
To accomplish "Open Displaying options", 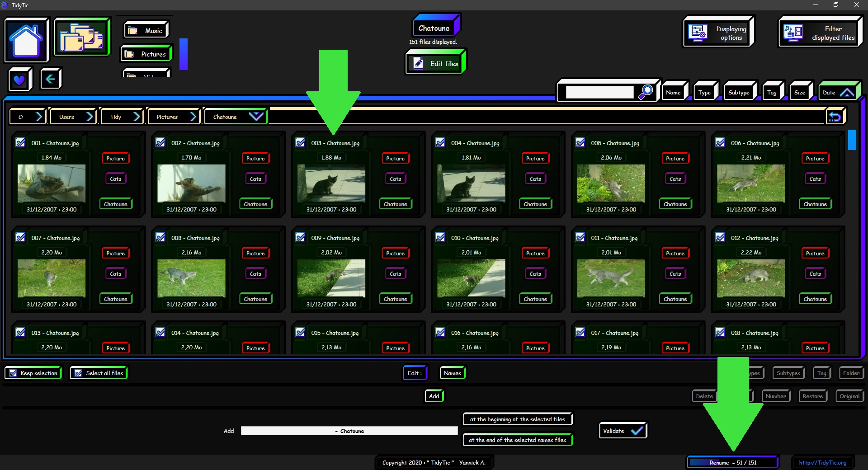I will (x=718, y=32).
